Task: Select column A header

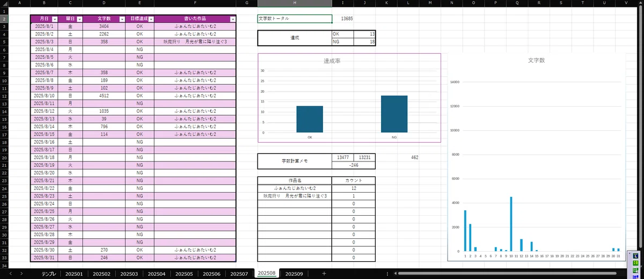Action: coord(20,3)
